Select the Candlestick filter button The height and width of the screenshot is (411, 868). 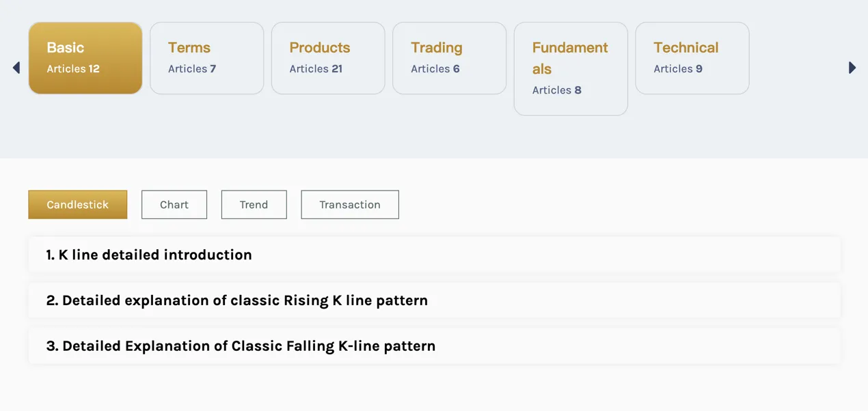click(78, 205)
